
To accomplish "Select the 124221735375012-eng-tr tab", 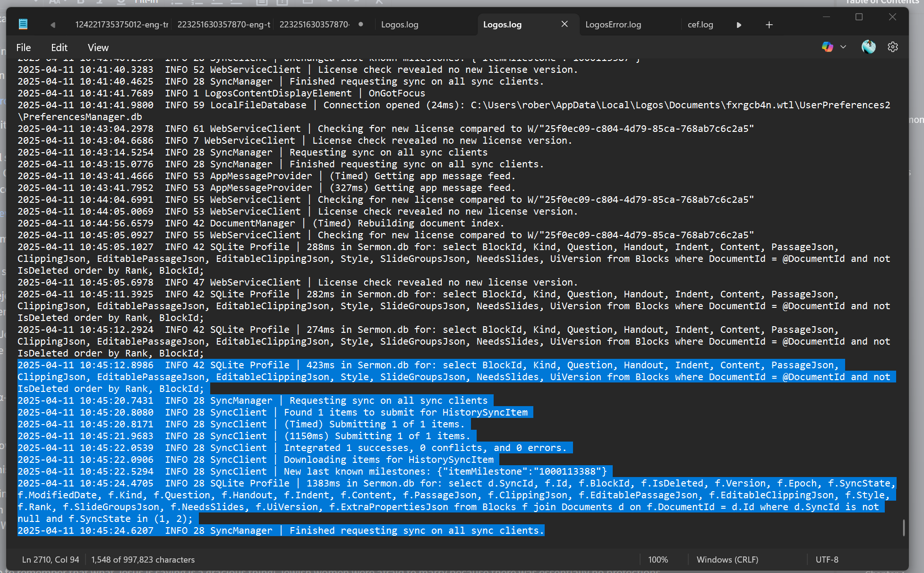I will (x=122, y=25).
